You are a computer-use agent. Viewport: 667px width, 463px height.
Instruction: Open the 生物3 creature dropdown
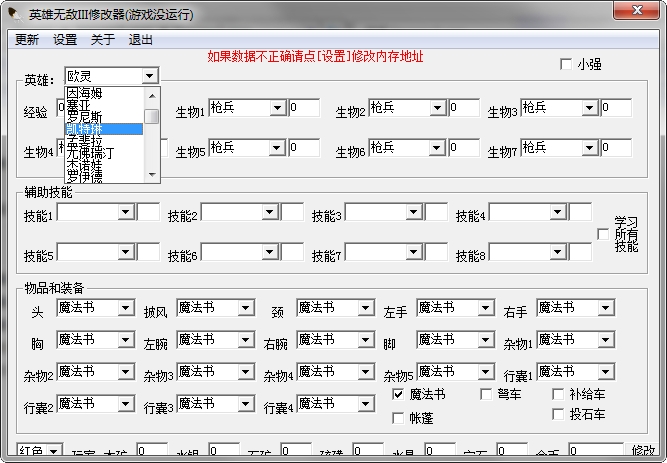point(590,108)
